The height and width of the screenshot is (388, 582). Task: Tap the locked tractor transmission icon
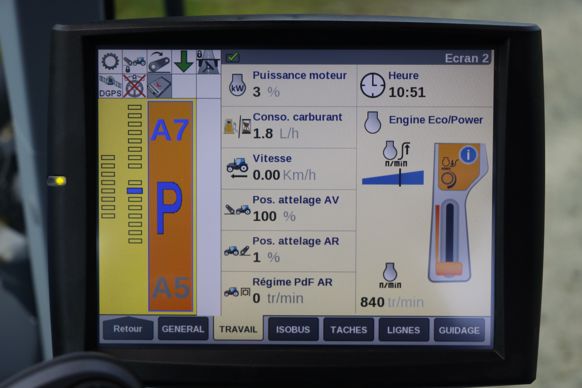pyautogui.click(x=135, y=62)
